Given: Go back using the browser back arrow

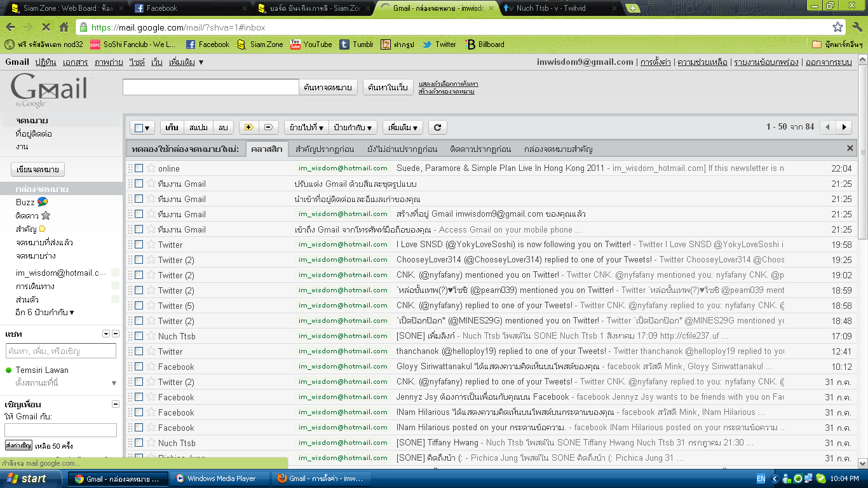Looking at the screenshot, I should [x=10, y=27].
